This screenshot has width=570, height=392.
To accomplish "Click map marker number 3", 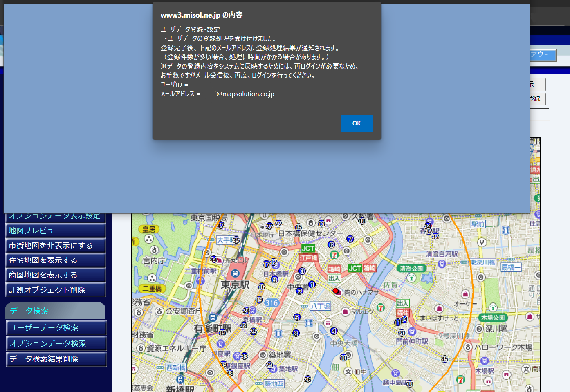I will [302, 271].
